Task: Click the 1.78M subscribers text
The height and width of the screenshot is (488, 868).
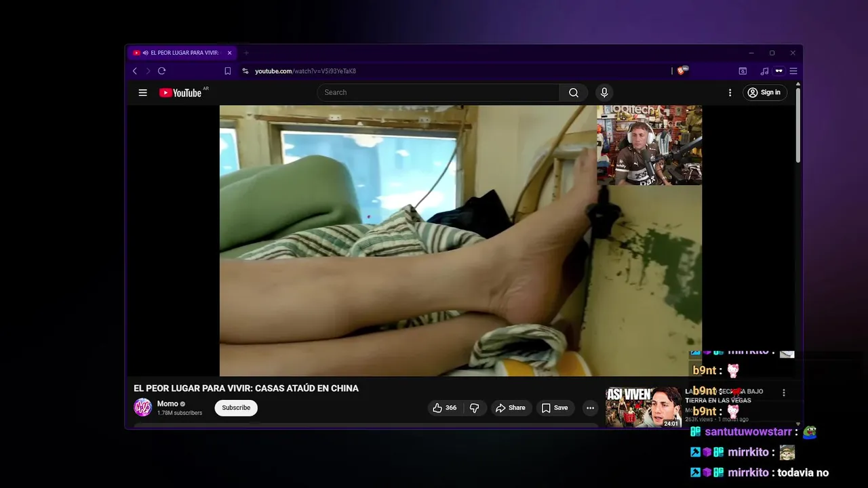Action: (x=180, y=413)
